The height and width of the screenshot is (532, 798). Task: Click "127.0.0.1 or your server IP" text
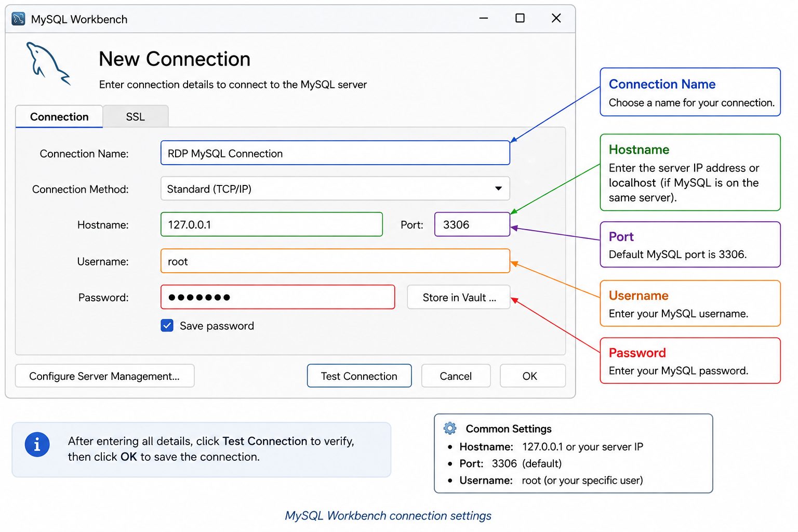point(582,447)
